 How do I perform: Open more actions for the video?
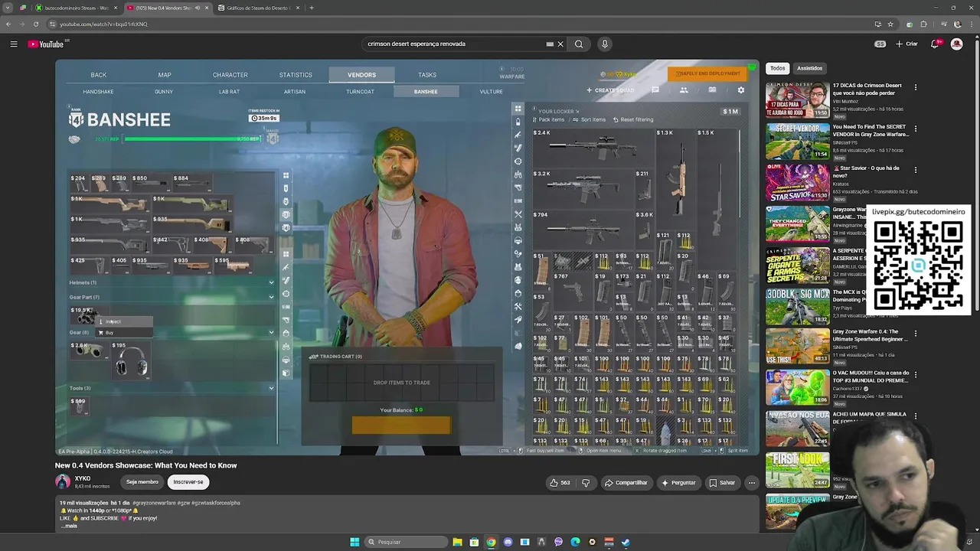coord(752,483)
